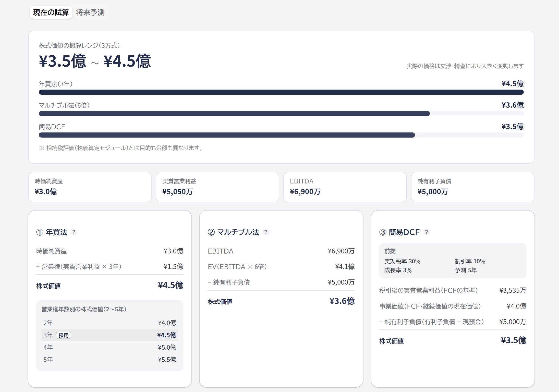Click the 割引率 10% assumption
The height and width of the screenshot is (392, 559).
click(470, 261)
